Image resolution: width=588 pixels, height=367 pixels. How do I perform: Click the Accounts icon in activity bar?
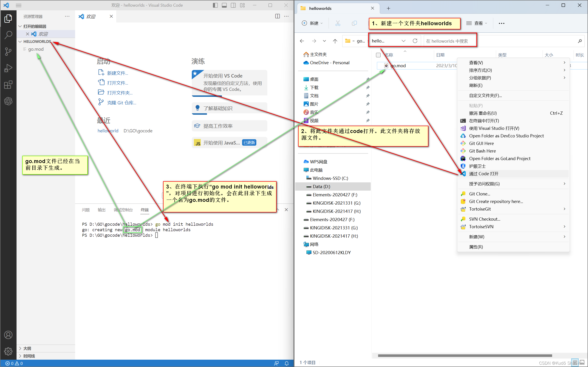click(x=8, y=335)
